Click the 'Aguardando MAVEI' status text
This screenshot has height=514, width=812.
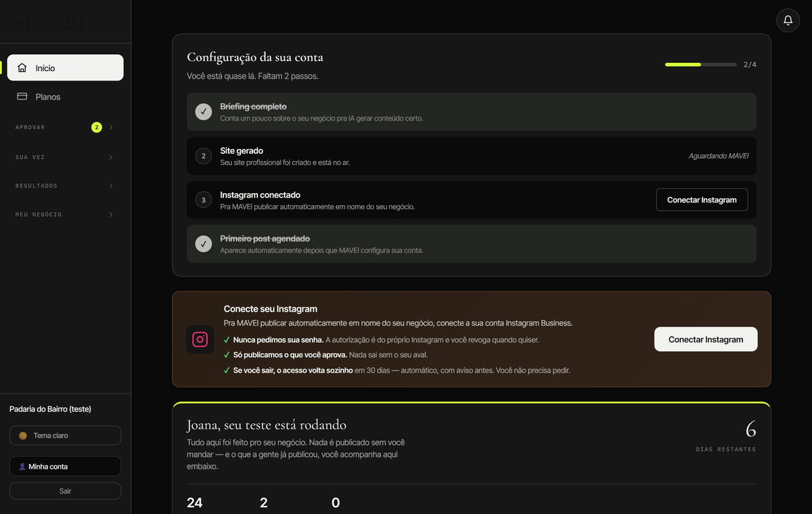click(719, 156)
